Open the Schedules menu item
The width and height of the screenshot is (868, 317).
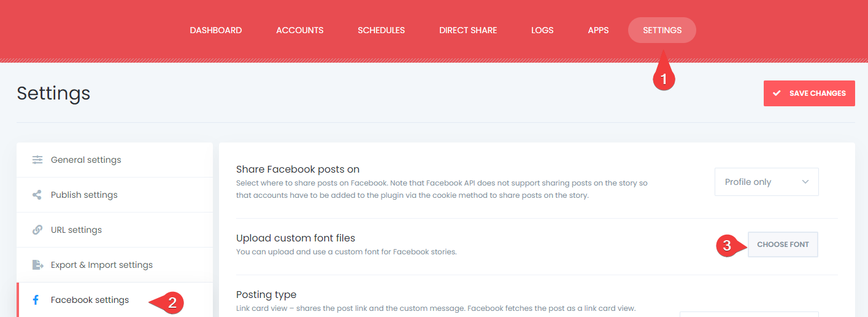point(382,30)
